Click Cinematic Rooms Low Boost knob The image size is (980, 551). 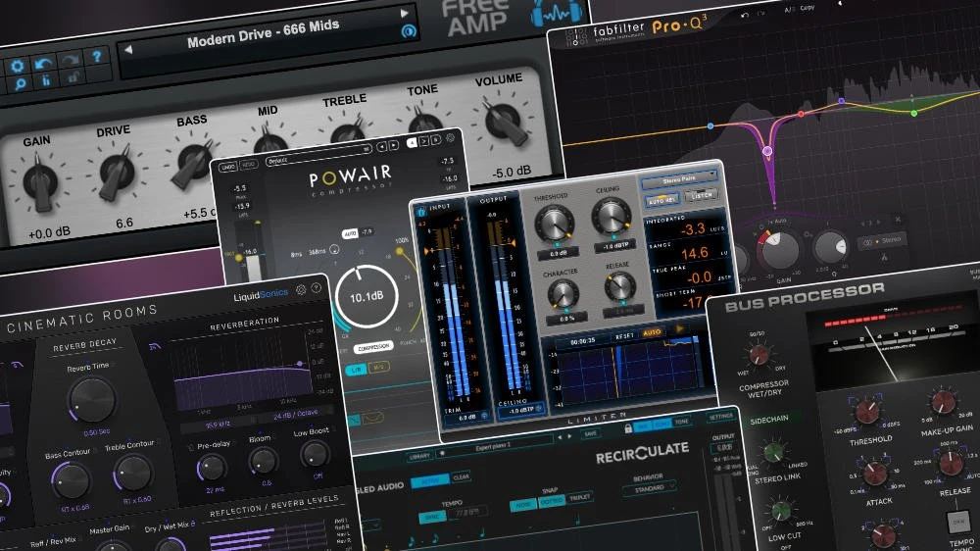pyautogui.click(x=315, y=454)
